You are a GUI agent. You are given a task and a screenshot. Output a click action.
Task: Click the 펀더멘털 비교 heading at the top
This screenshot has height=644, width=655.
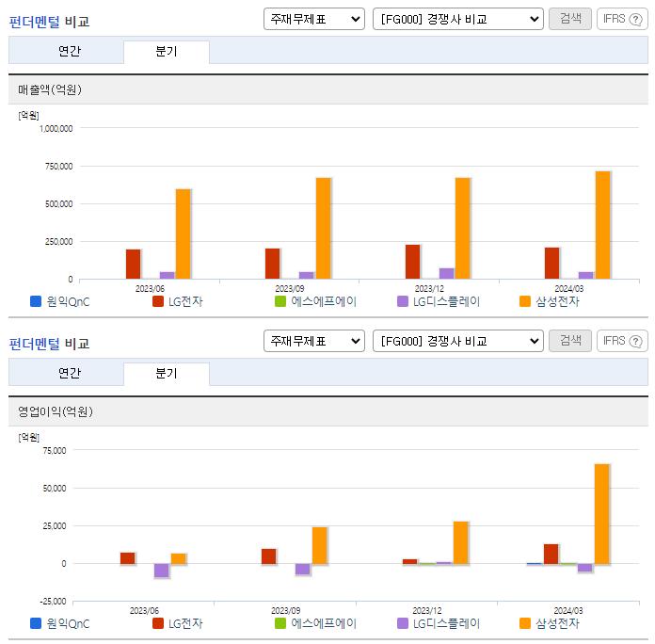[x=49, y=22]
